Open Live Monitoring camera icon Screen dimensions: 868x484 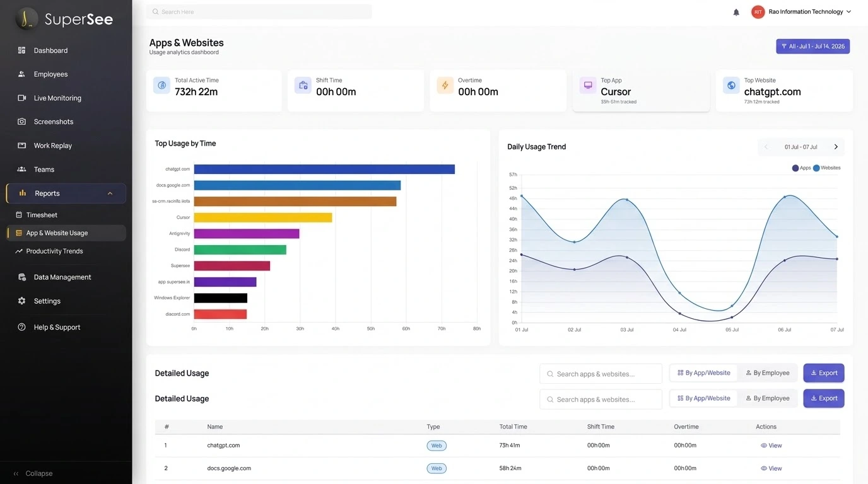(21, 98)
